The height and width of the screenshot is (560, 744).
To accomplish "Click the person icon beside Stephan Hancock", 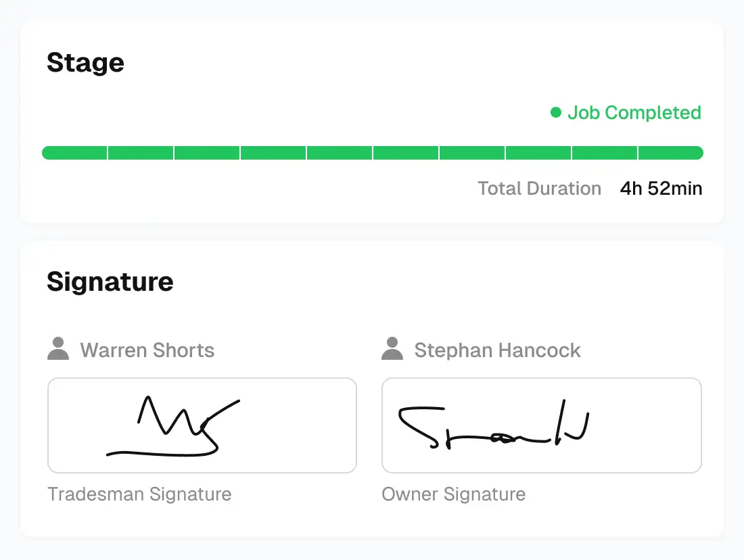I will coord(392,349).
